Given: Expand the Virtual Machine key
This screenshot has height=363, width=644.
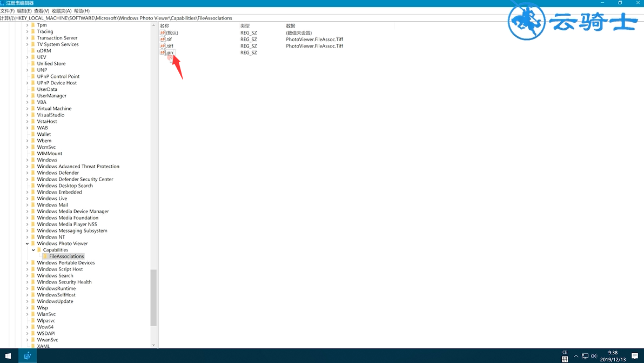Looking at the screenshot, I should pyautogui.click(x=28, y=109).
